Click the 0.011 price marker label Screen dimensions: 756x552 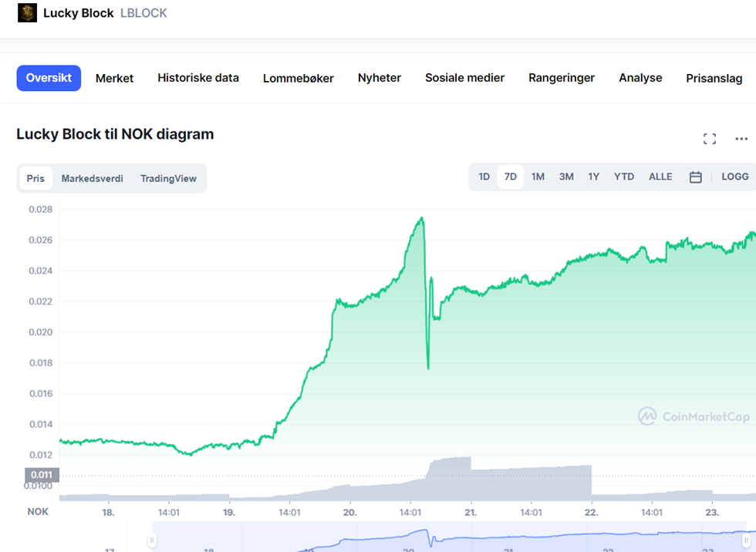click(x=42, y=475)
